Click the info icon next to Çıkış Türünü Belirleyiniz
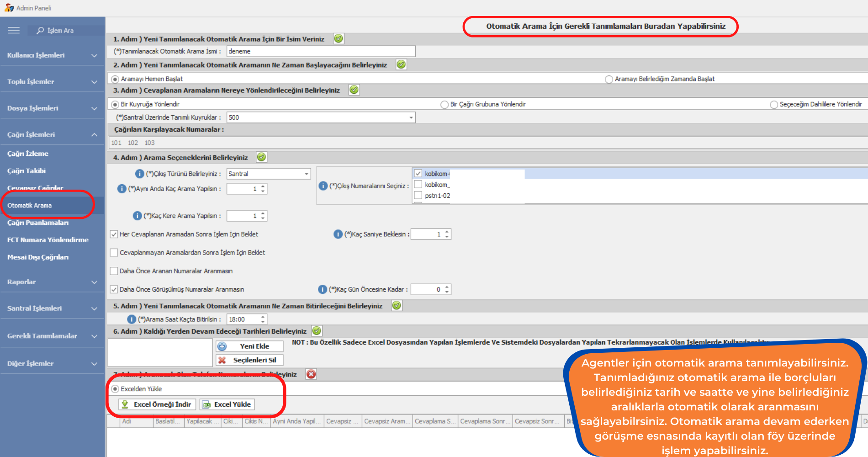 (x=140, y=174)
